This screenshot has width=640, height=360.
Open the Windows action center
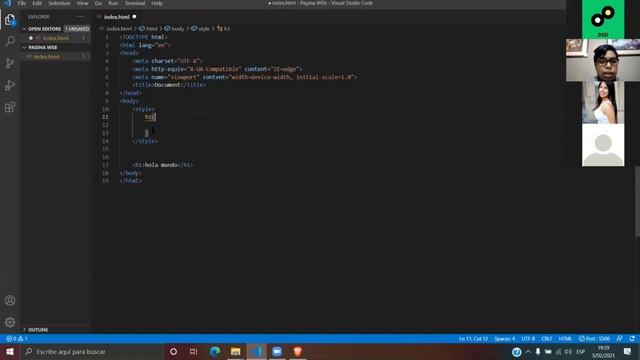coord(627,351)
